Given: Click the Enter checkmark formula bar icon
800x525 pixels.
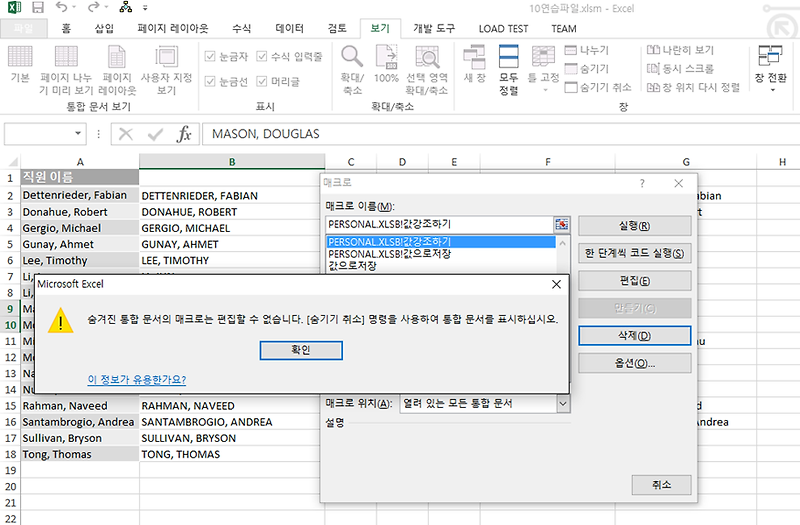Looking at the screenshot, I should pos(155,134).
